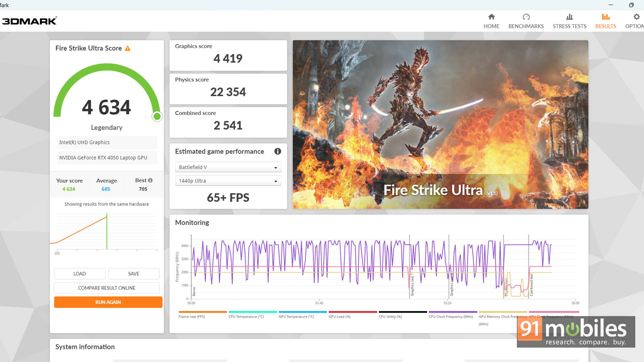Open the 1440p Ultra resolution dropdown
The height and width of the screenshot is (362, 644).
coord(228,181)
